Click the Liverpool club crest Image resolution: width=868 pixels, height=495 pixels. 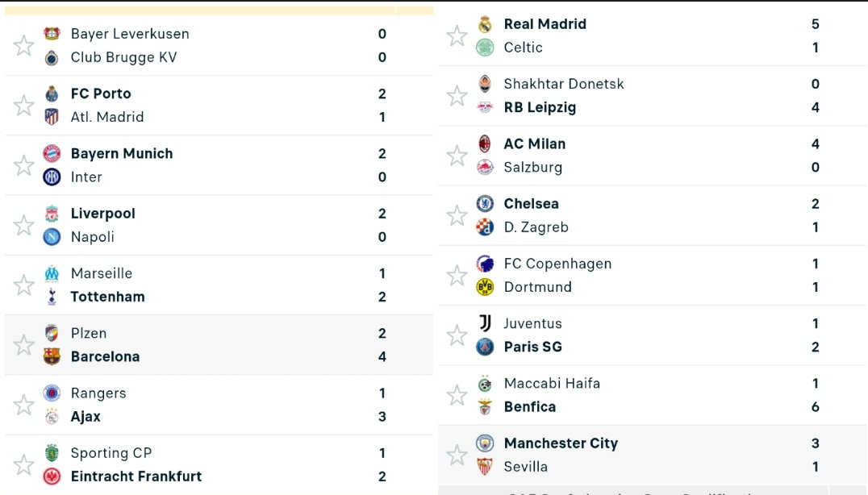pyautogui.click(x=52, y=213)
